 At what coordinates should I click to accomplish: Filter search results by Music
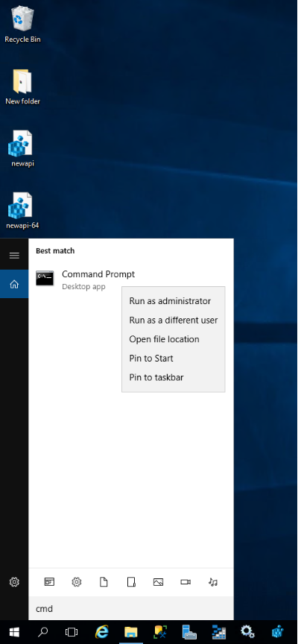click(x=212, y=581)
